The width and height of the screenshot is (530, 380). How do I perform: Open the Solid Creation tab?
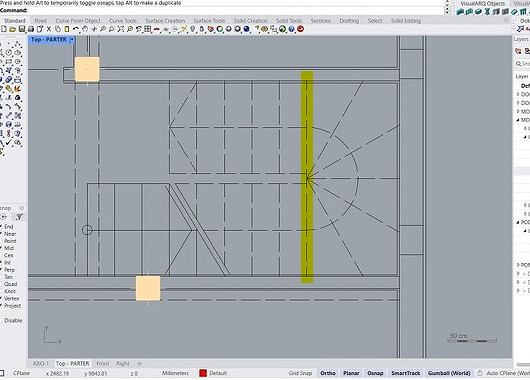coord(250,21)
